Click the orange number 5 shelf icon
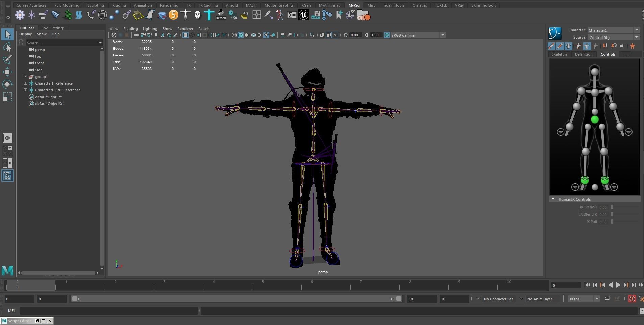 pyautogui.click(x=173, y=15)
